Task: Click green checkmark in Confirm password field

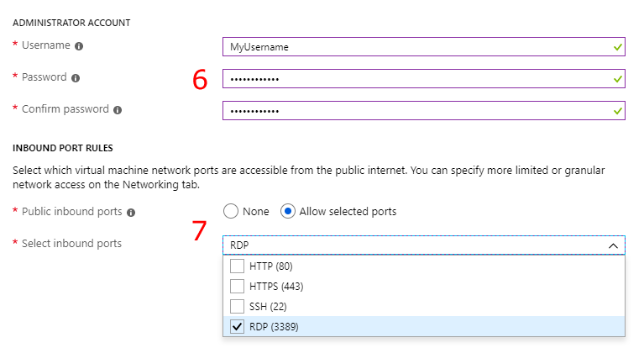Action: pos(617,111)
